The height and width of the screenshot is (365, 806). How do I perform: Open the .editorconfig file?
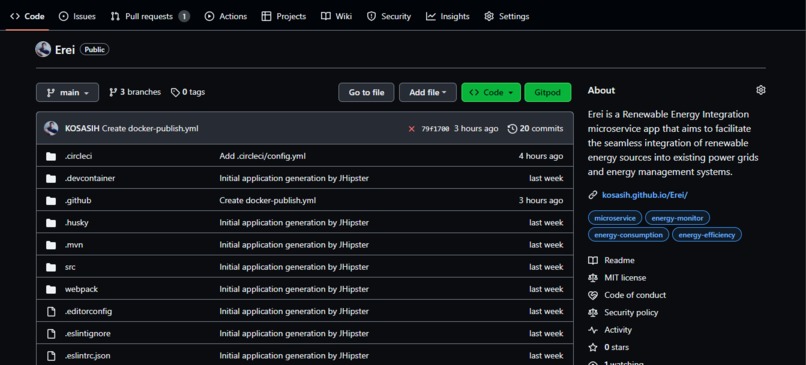[88, 311]
